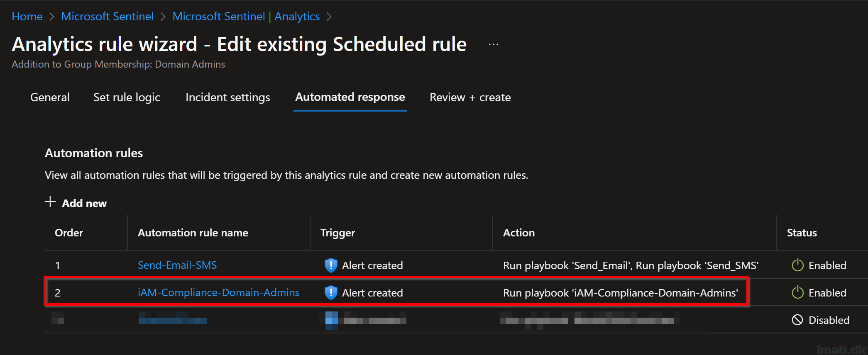Click action text "Run playbook 'iAM-Compliance-Domain-Admins'"
Screen dimensions: 868x355
(621, 293)
